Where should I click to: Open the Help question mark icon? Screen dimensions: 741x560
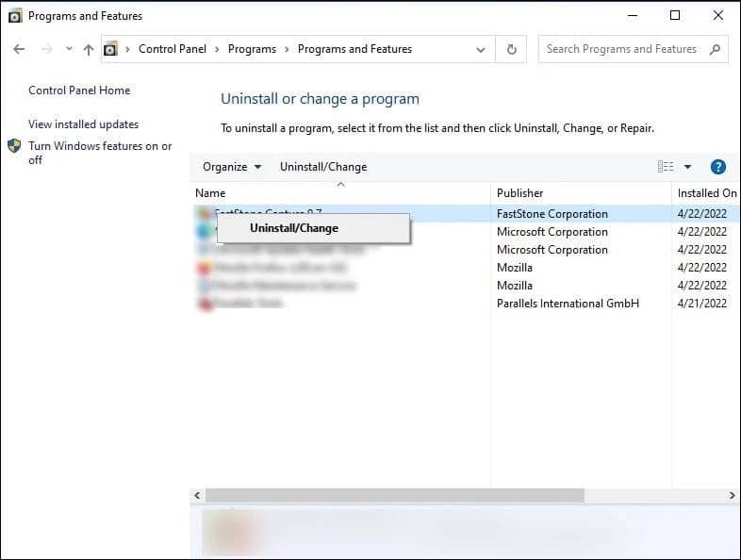point(717,167)
